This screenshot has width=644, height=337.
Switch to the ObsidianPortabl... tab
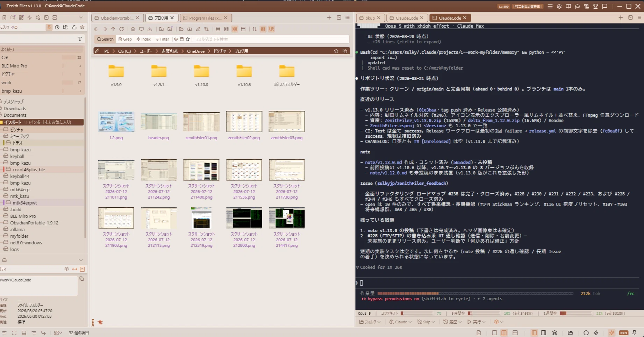(117, 18)
